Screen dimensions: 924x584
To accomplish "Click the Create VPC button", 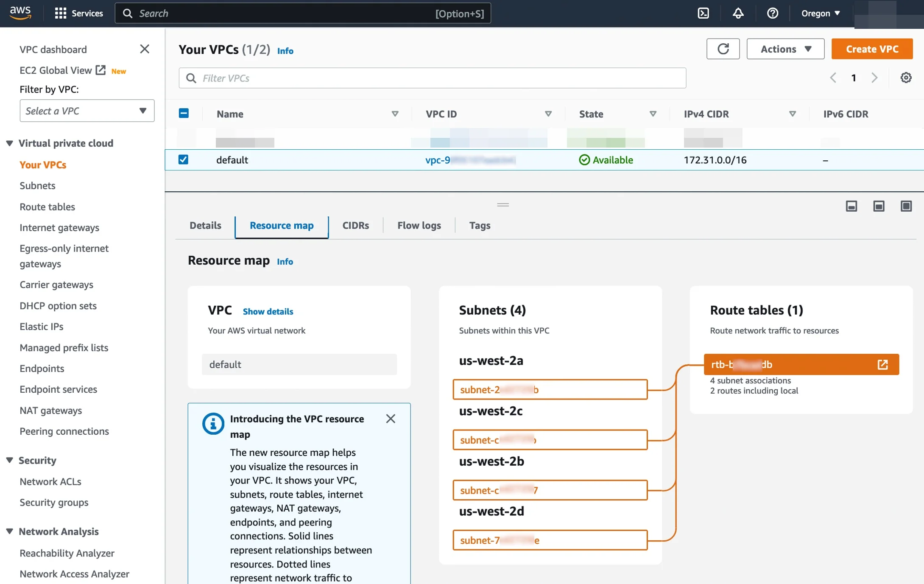I will click(872, 49).
